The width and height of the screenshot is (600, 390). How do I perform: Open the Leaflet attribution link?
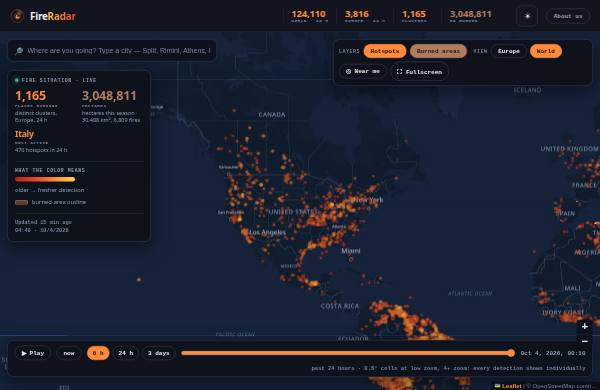coord(511,386)
